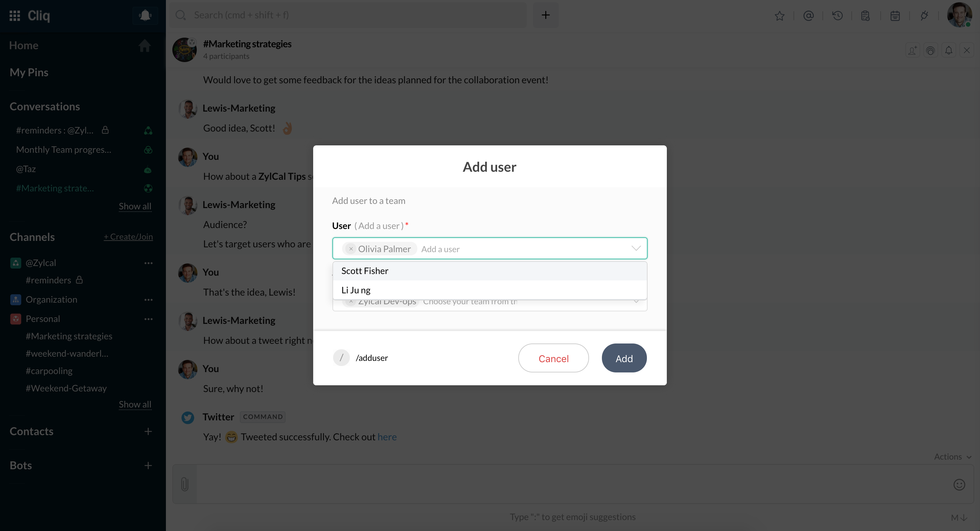
Task: Open history clock icon in top bar
Action: [837, 16]
